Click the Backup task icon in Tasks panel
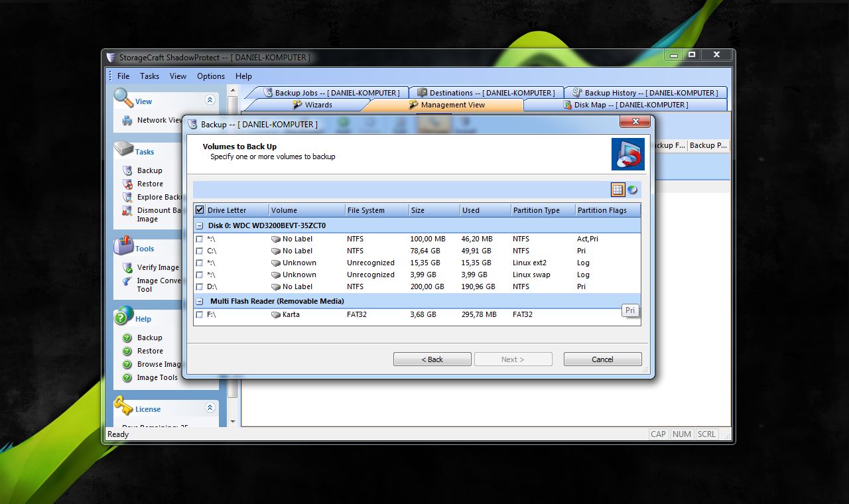Image resolution: width=849 pixels, height=504 pixels. click(127, 170)
